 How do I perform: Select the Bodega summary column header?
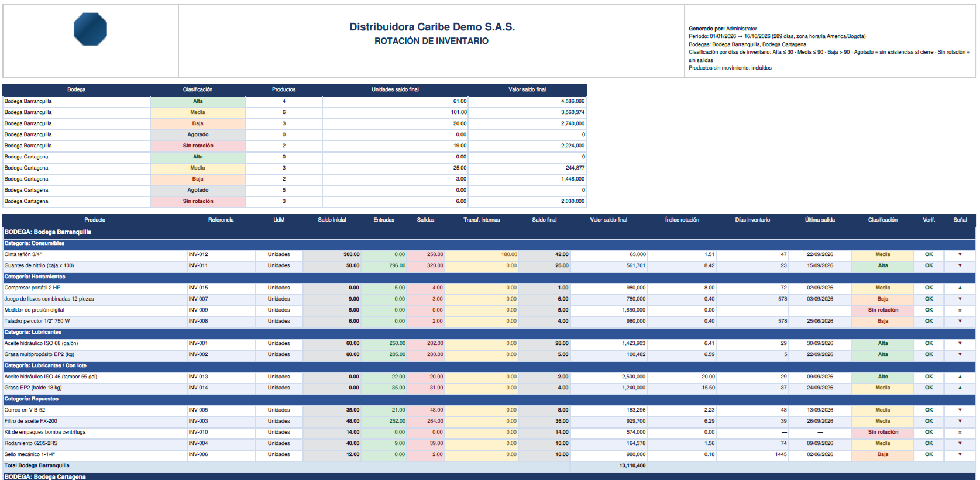pos(76,89)
